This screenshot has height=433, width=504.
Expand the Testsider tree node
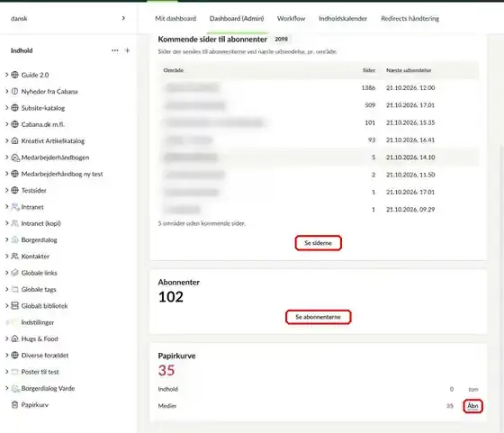coord(7,190)
